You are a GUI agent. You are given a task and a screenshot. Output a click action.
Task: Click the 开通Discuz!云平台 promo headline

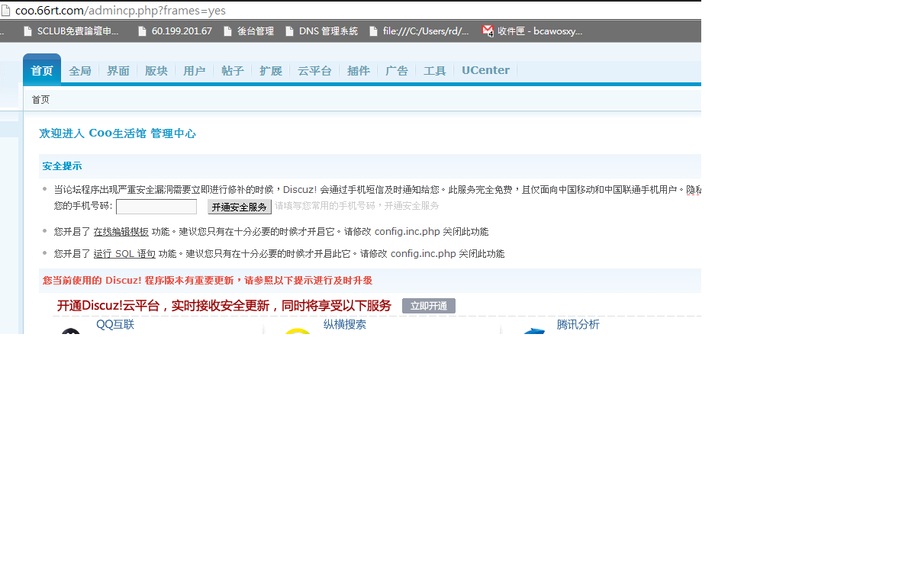click(224, 306)
